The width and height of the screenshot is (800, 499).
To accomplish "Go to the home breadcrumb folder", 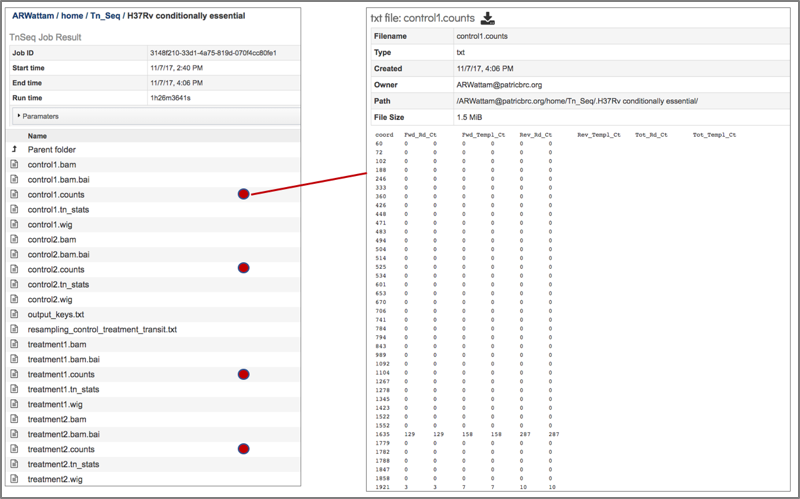I will click(x=72, y=16).
